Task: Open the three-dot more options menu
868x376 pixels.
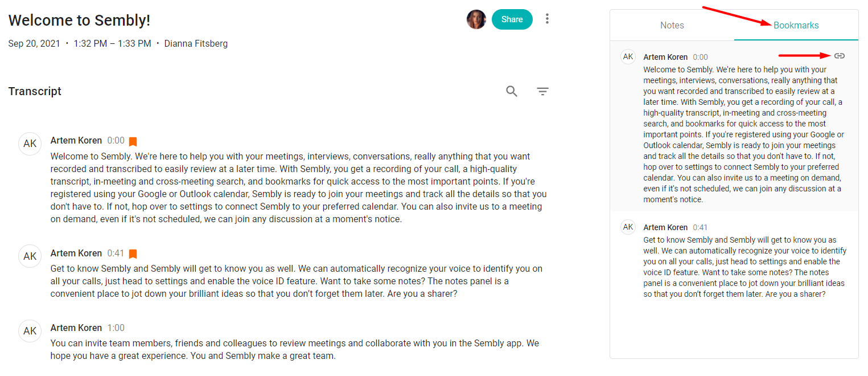Action: (547, 19)
